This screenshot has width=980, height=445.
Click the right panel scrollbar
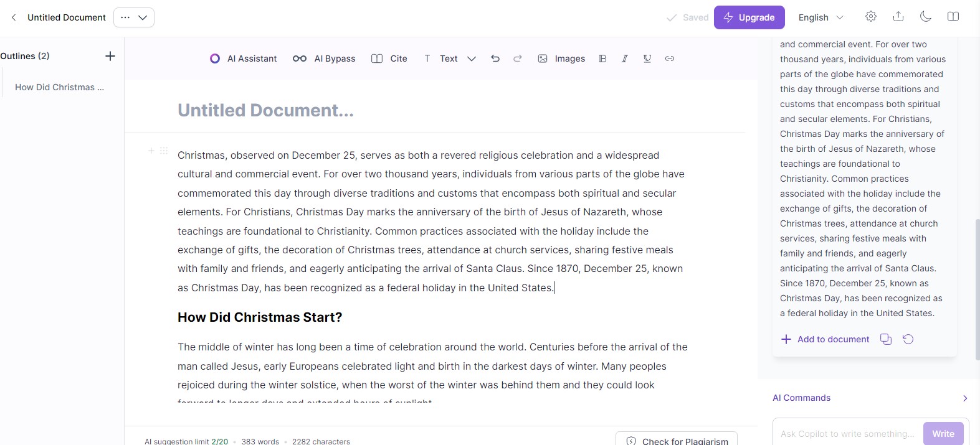coord(978,289)
